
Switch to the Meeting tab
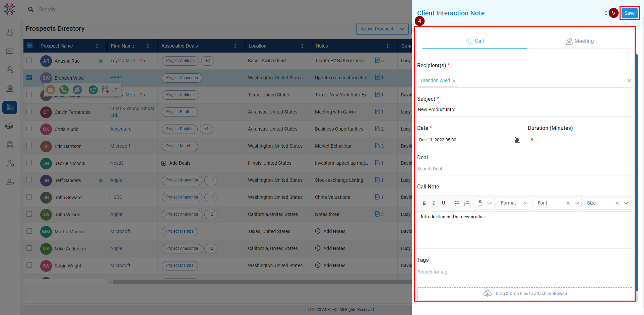coord(580,41)
